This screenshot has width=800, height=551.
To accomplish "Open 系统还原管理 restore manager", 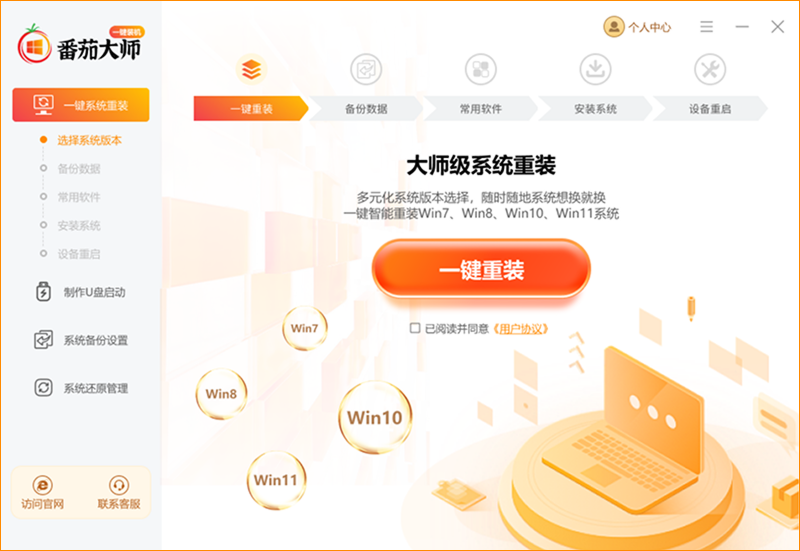I will (81, 388).
